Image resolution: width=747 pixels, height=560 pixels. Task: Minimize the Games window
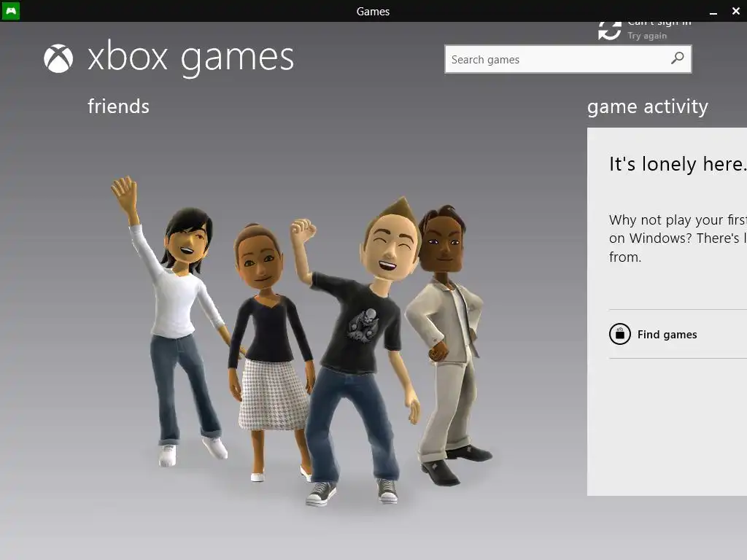click(713, 12)
